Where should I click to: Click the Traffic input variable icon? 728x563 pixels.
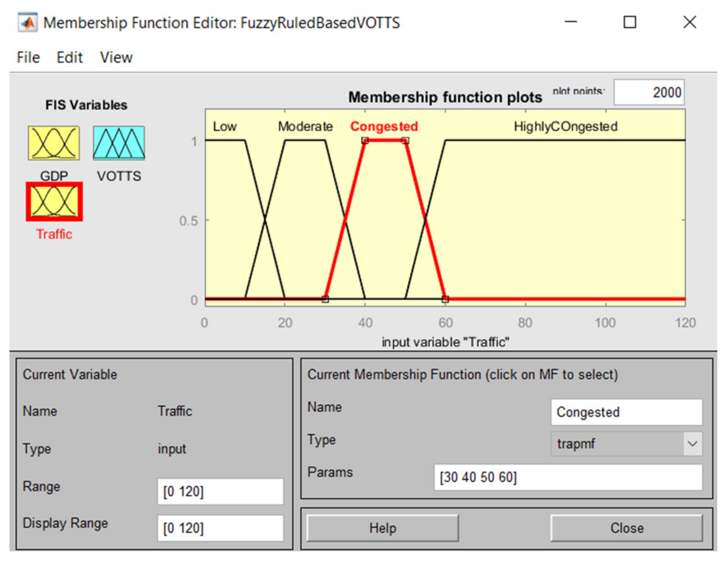click(54, 201)
